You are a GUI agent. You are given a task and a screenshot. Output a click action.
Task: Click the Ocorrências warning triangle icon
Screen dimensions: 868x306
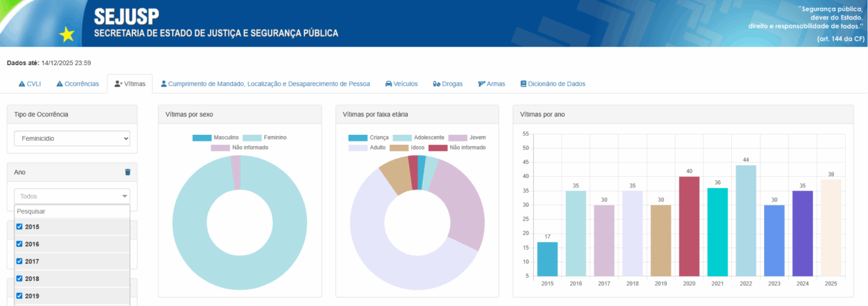coord(60,84)
